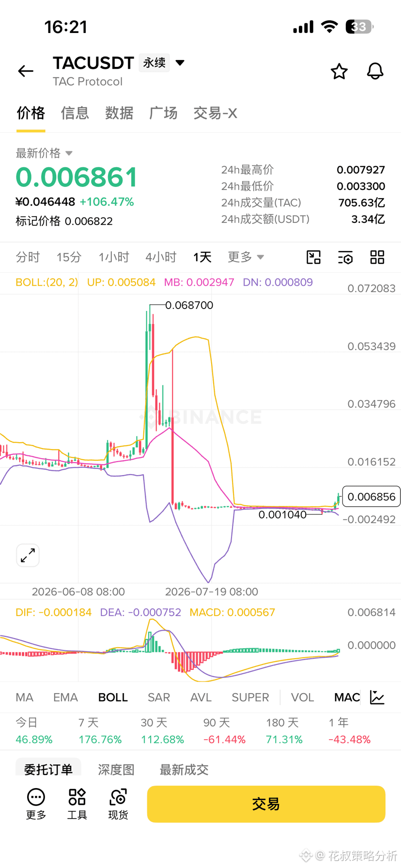Toggle the MACD sub-indicator
The image size is (401, 868).
347,697
